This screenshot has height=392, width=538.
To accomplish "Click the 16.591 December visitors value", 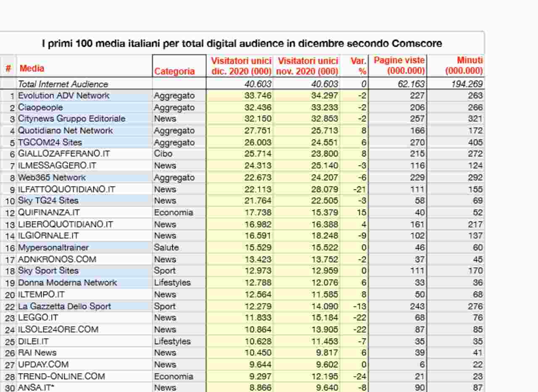I will tap(258, 235).
